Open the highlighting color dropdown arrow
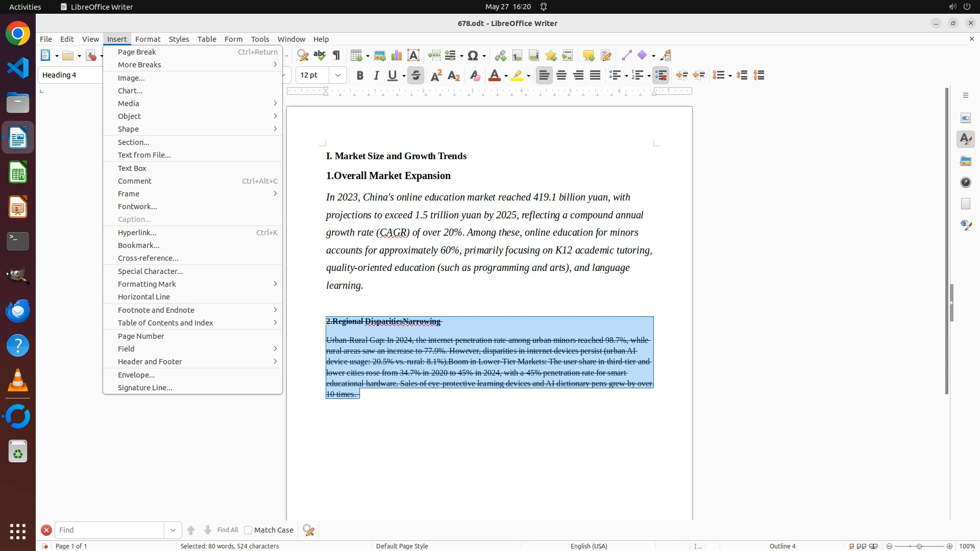 click(x=529, y=76)
